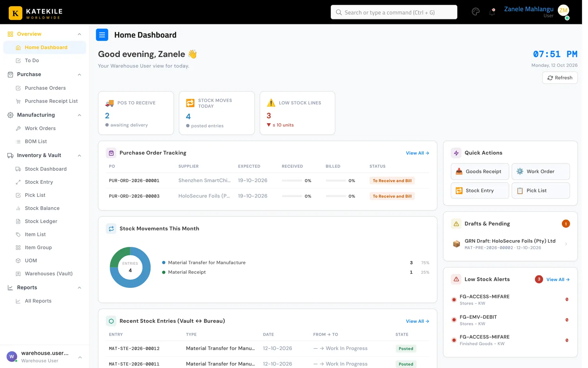
Task: Open Purchase Orders in sidebar
Action: 45,88
